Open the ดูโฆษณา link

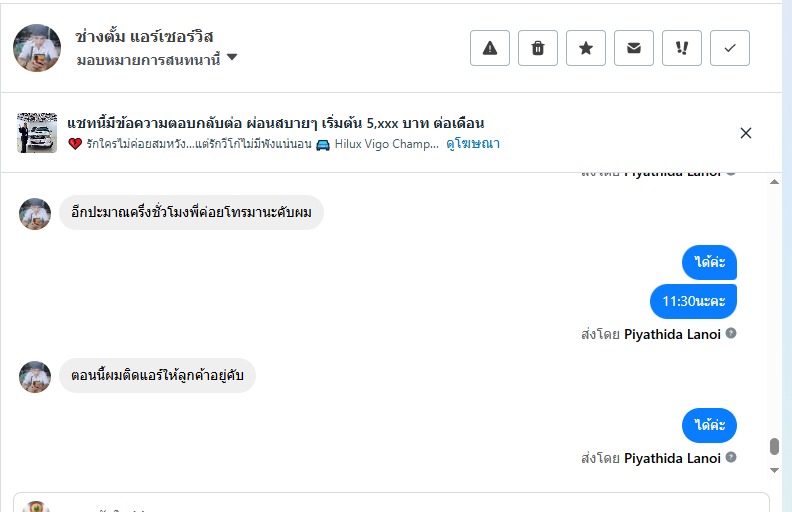pyautogui.click(x=473, y=144)
